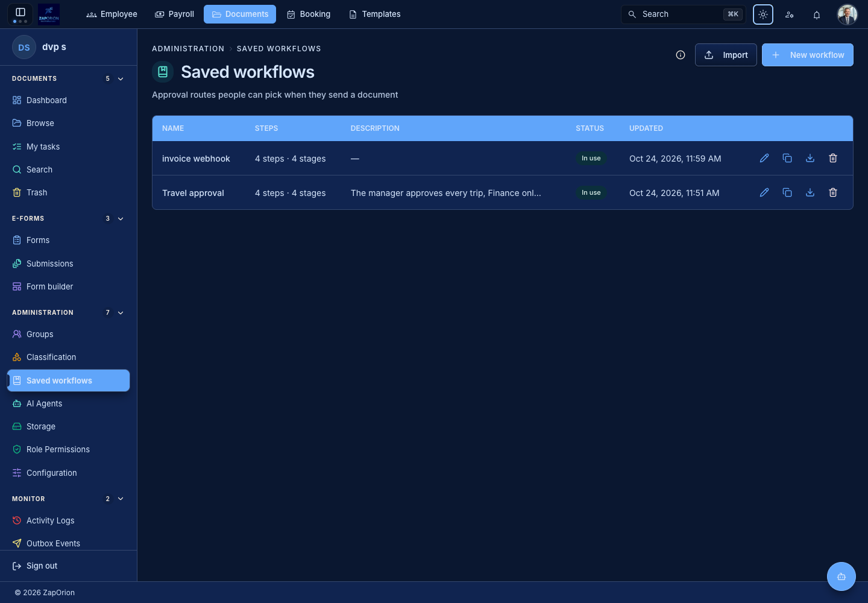This screenshot has height=603, width=868.
Task: Click the info icon beside Import
Action: (681, 55)
